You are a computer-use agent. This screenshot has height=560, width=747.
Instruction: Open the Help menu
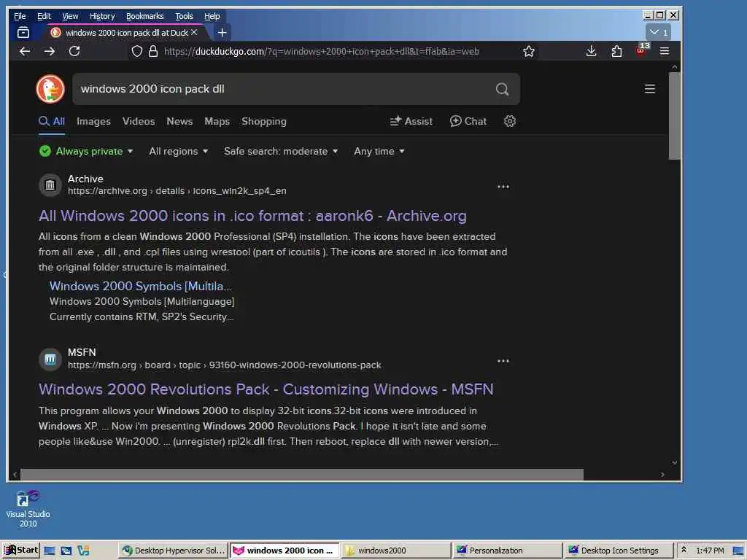[x=212, y=16]
